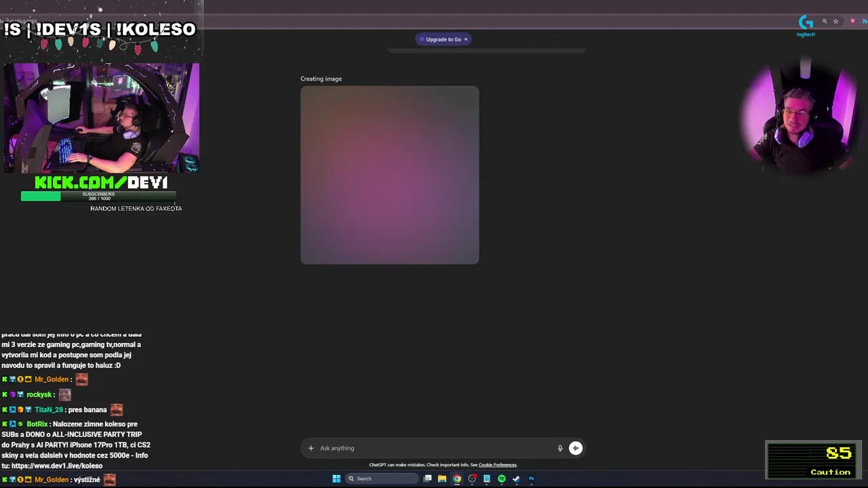Click the zoom magnifier icon in the address bar
The height and width of the screenshot is (488, 868).
click(825, 22)
